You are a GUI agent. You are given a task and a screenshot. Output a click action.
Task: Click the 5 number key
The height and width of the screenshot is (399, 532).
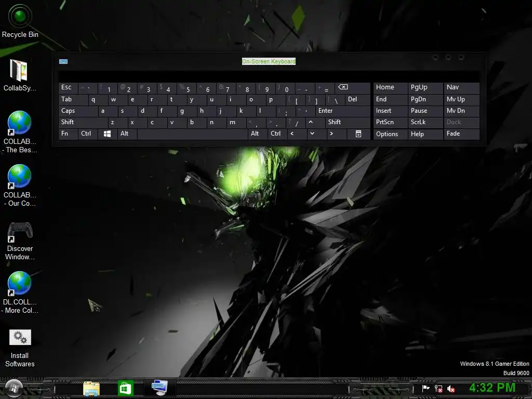click(x=187, y=88)
